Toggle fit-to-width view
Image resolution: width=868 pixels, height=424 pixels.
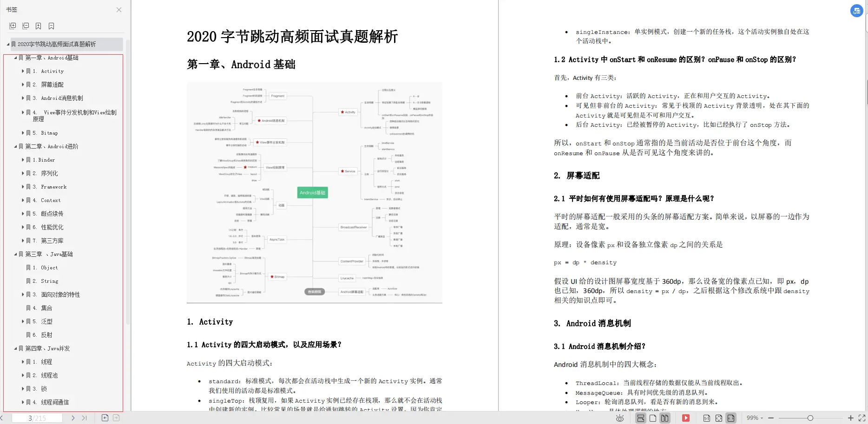click(731, 418)
